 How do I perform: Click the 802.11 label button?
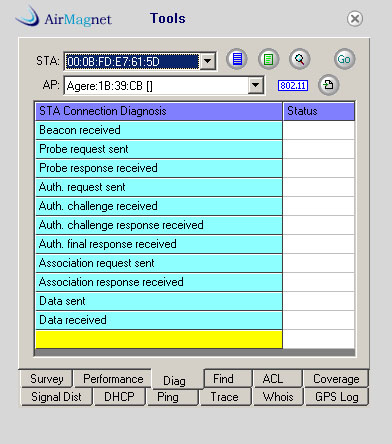pos(293,86)
